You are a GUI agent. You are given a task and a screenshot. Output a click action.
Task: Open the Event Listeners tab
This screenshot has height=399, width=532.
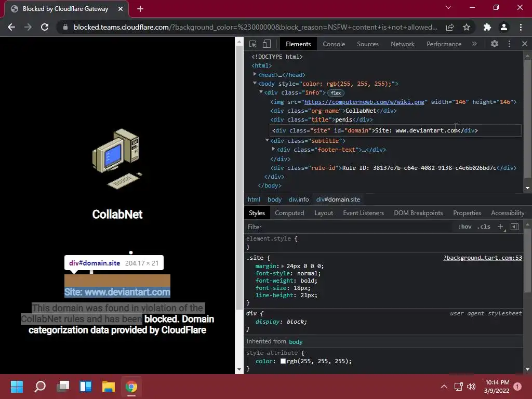point(363,212)
